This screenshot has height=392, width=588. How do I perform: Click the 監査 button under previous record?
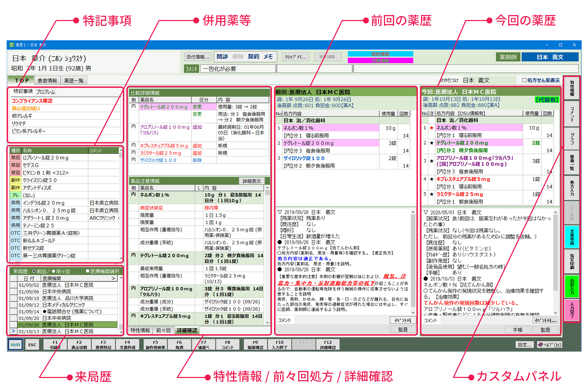point(403,329)
